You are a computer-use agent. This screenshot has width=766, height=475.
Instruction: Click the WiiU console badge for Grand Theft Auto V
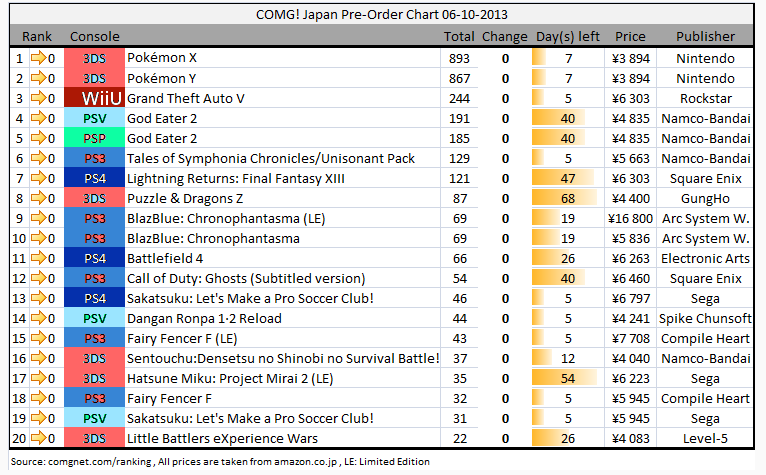[x=94, y=98]
